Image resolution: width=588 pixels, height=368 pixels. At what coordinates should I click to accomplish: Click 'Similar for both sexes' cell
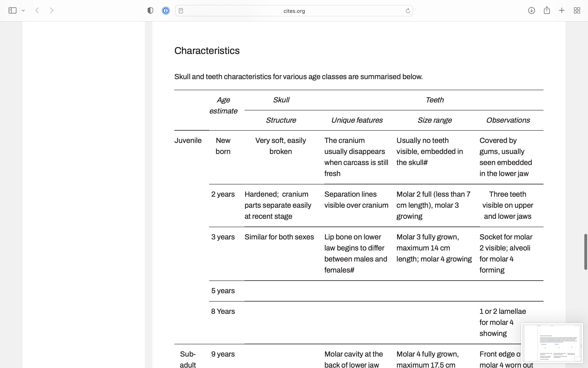pos(279,237)
